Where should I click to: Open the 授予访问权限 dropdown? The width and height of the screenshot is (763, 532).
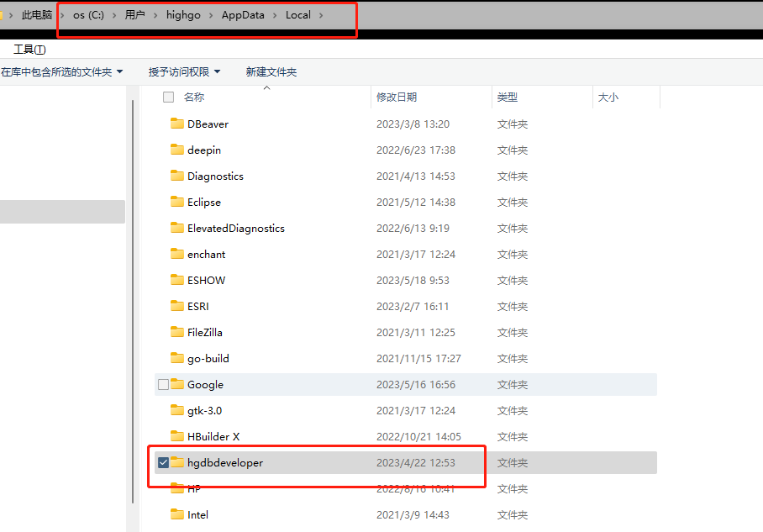tap(184, 72)
